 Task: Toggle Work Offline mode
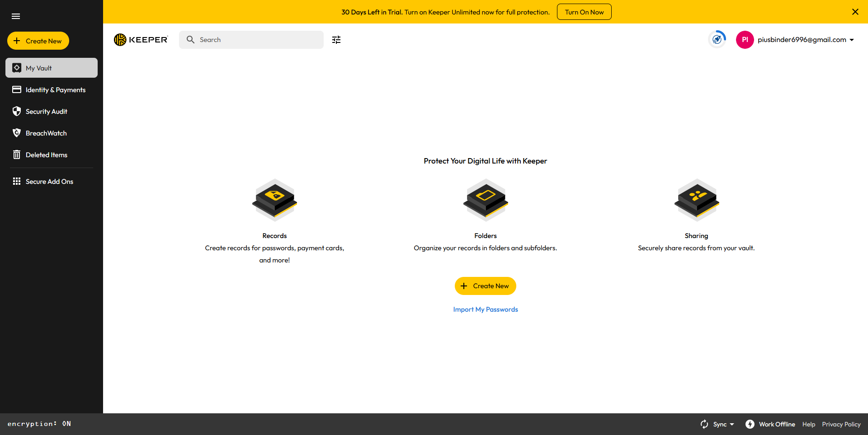point(770,424)
